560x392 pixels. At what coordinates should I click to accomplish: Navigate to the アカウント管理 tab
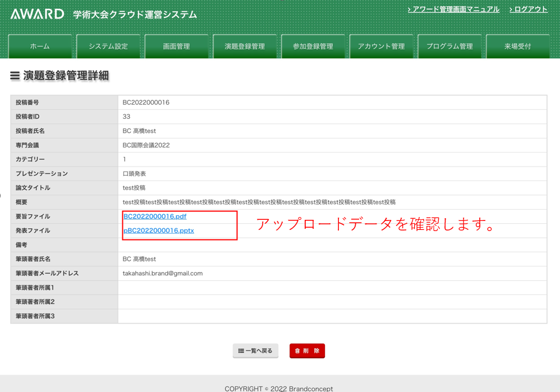[x=381, y=47]
